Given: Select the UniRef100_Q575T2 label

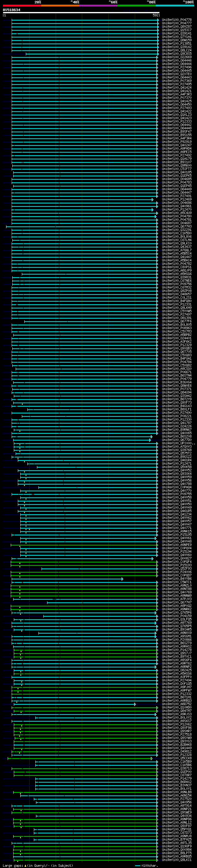Looking at the screenshot, I should (x=177, y=454).
